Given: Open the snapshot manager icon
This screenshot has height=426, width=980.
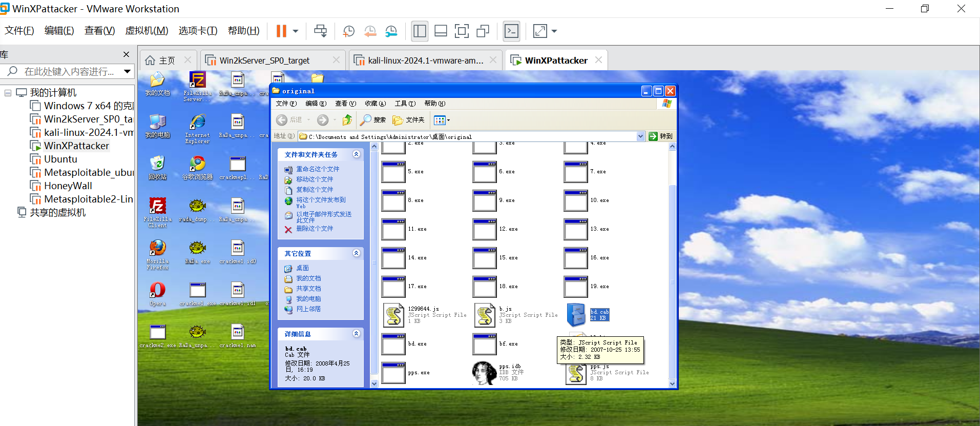Looking at the screenshot, I should pos(391,31).
